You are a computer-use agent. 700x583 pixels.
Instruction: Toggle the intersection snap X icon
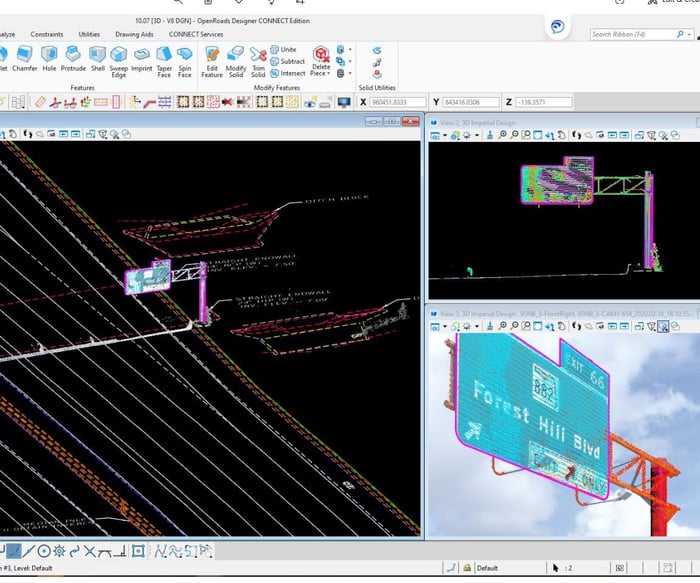(90, 552)
